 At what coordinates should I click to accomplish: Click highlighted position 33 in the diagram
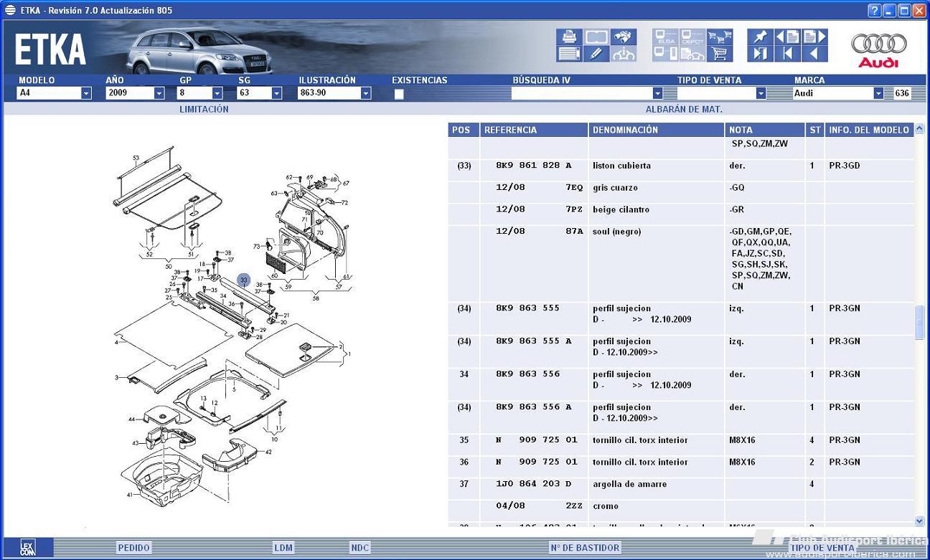pos(244,280)
